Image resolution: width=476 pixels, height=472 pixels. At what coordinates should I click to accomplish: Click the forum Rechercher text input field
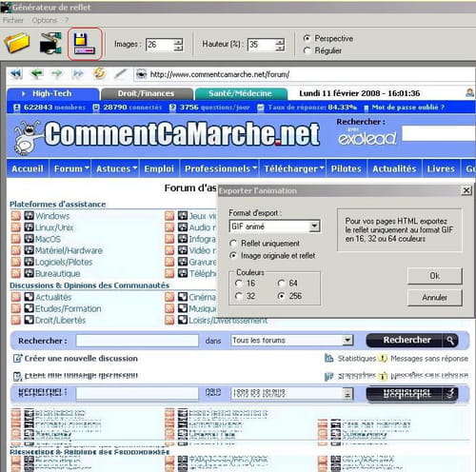137,341
